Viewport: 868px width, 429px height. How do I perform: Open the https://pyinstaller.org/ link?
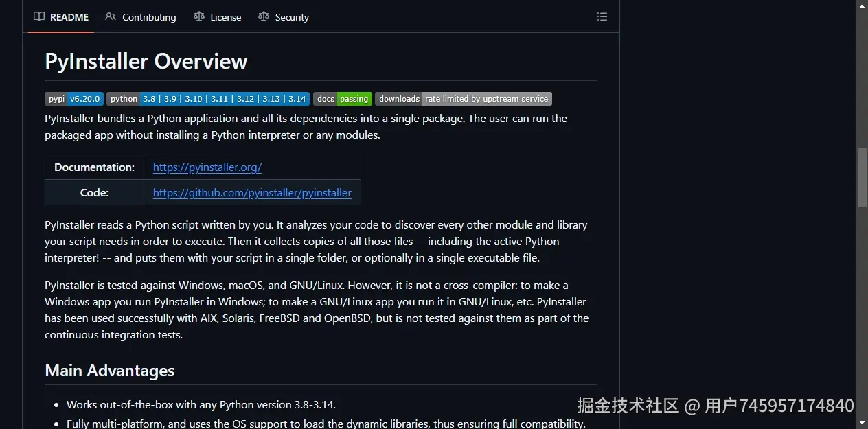pyautogui.click(x=207, y=167)
